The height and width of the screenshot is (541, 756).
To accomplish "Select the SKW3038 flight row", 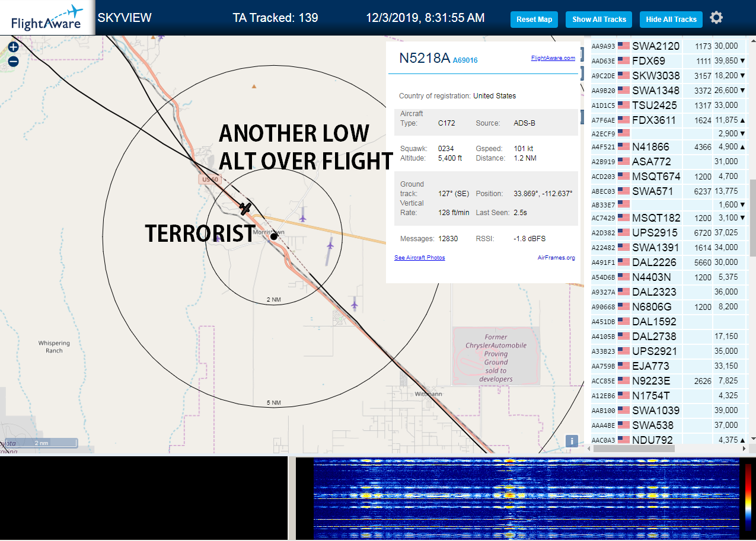I will coord(669,75).
